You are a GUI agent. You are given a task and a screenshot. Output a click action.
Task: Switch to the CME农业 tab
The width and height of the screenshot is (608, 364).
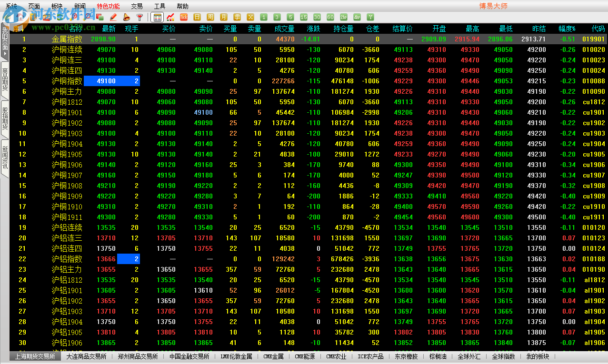tap(336, 356)
